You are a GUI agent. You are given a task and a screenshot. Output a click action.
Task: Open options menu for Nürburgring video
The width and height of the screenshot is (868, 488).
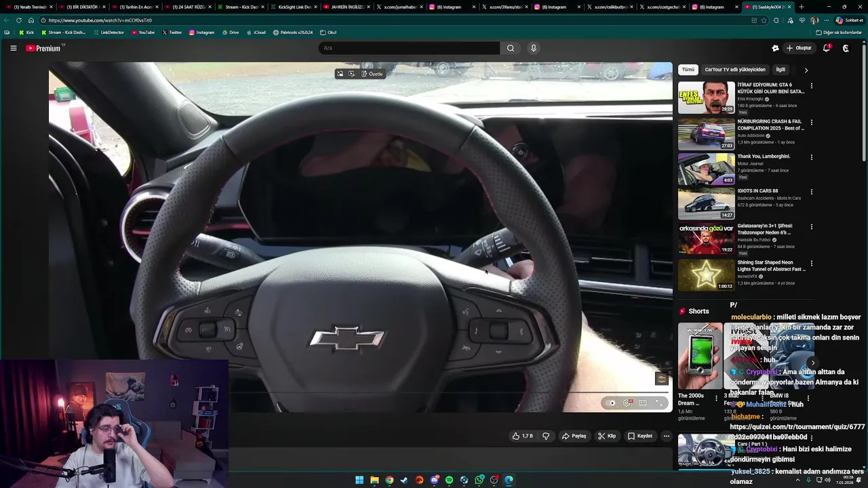click(x=811, y=122)
